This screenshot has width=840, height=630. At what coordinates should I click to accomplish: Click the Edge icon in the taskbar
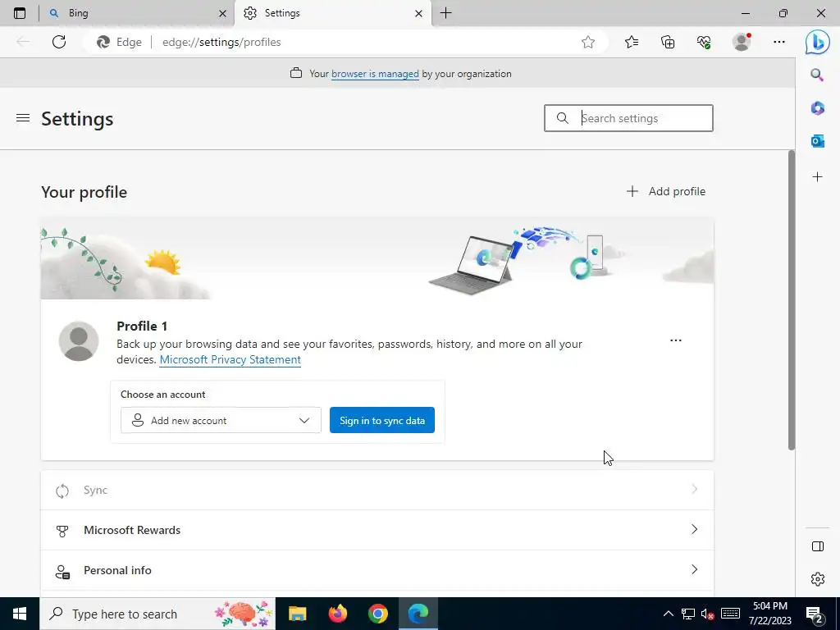418,614
